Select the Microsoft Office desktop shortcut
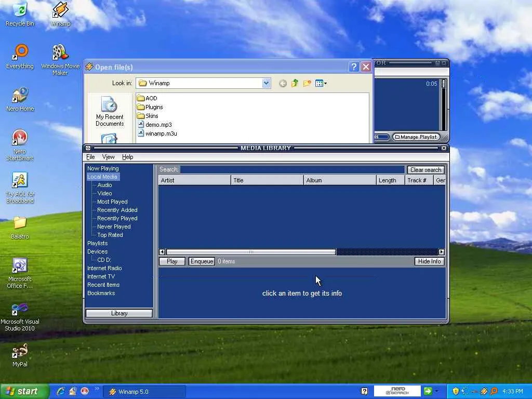Screen dimensions: 532x399 (20, 273)
